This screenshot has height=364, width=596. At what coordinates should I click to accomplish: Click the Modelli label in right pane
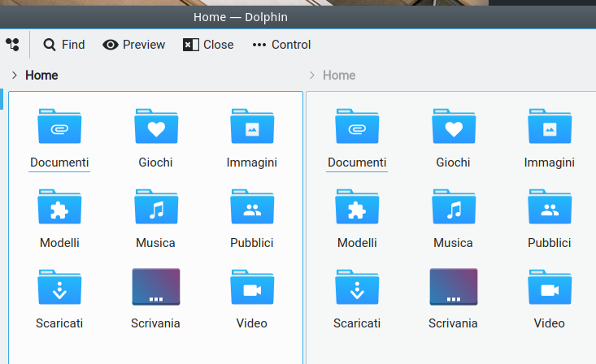pos(357,243)
